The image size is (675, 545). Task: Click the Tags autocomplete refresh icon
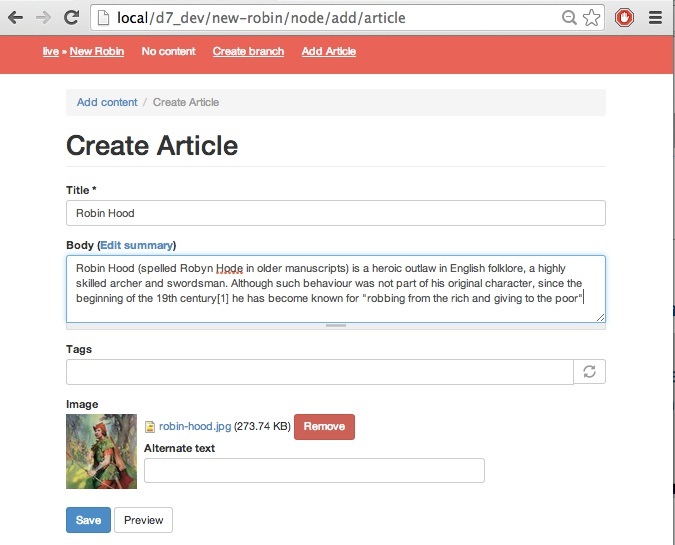[x=589, y=372]
